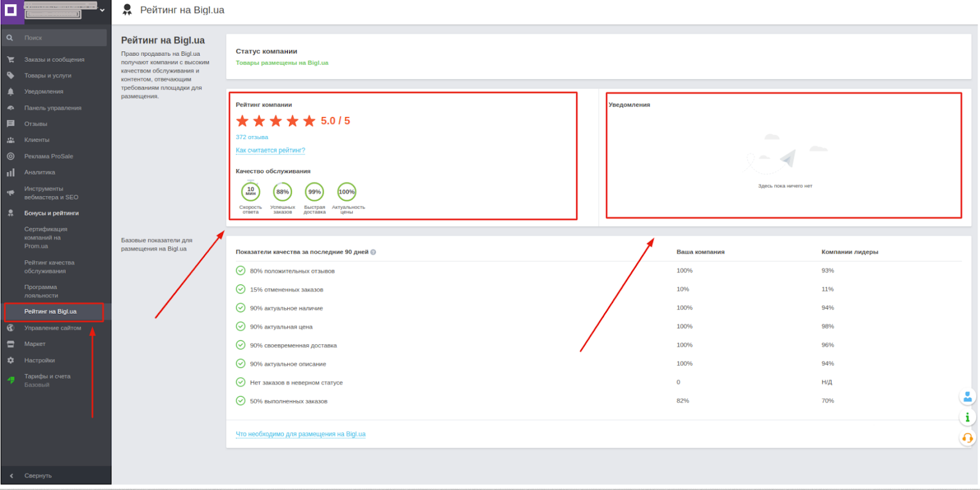Click the 88% Успешных заказов indicator

[x=282, y=197]
